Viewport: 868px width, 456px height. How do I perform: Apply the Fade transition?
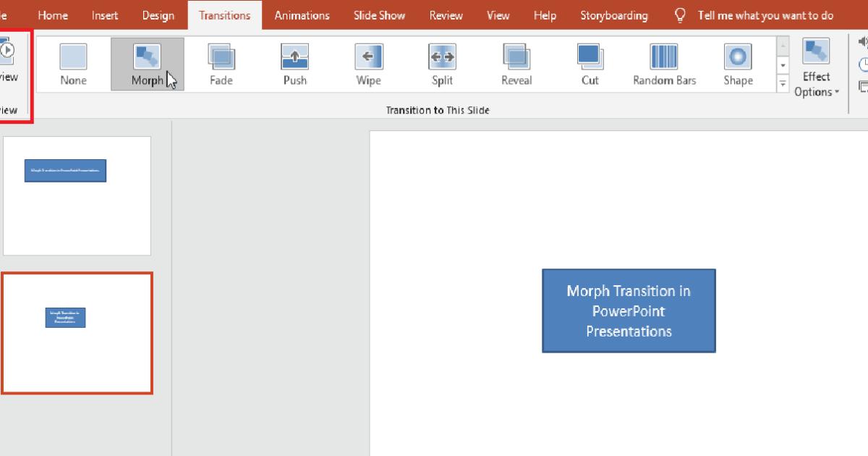click(x=221, y=63)
